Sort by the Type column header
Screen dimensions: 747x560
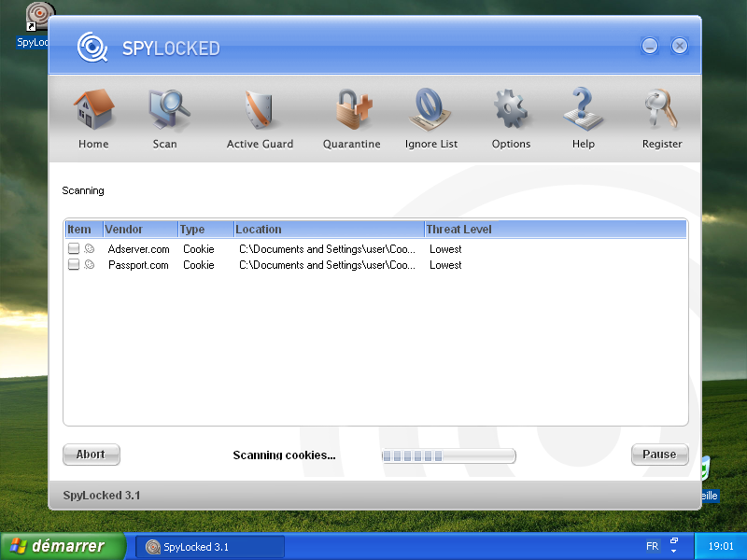(206, 229)
